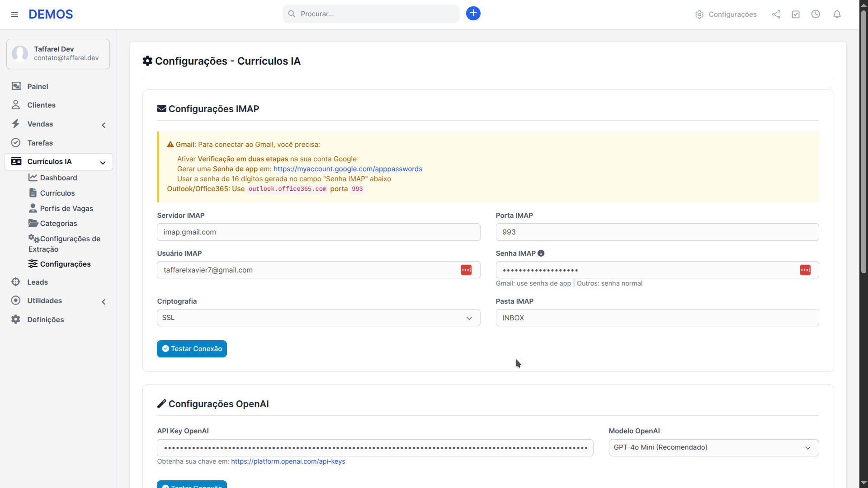Collapse the Vendas sidebar section
The width and height of the screenshot is (868, 488).
tap(104, 125)
